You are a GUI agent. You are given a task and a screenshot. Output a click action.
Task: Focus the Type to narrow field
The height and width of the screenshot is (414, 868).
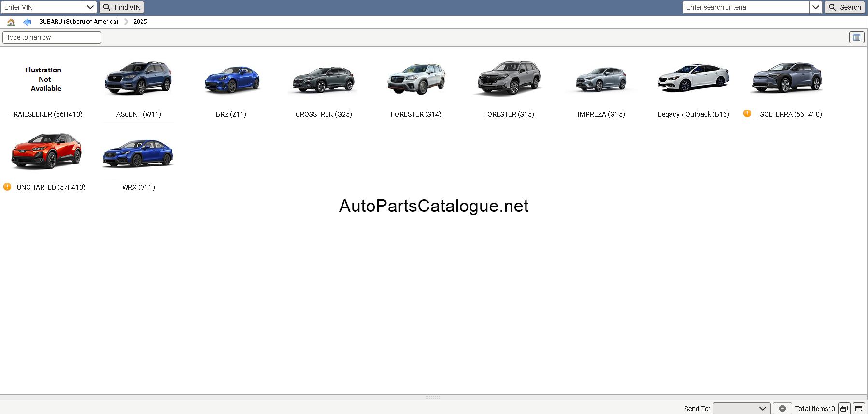point(52,38)
